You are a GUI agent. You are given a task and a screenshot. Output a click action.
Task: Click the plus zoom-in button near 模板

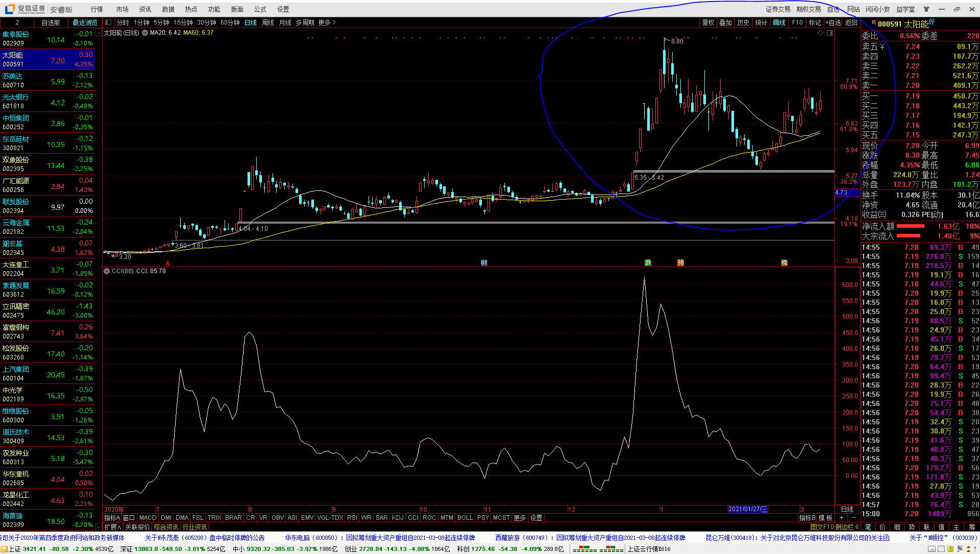(x=841, y=518)
